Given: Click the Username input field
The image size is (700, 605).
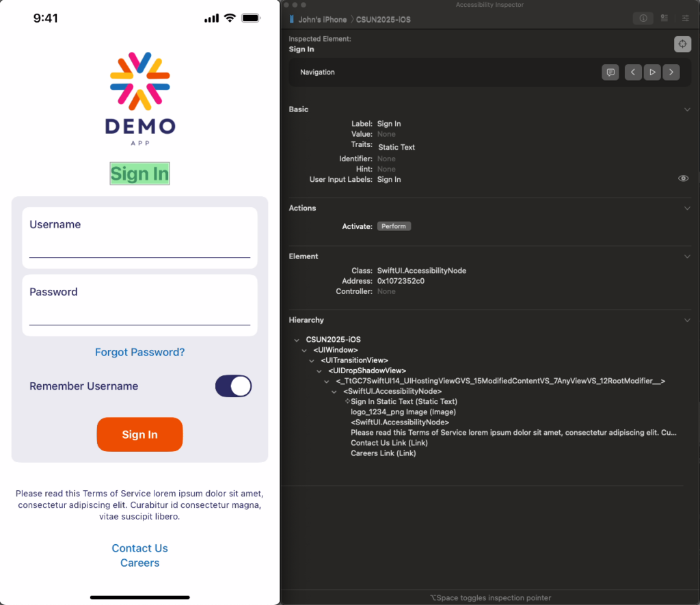Looking at the screenshot, I should (139, 236).
